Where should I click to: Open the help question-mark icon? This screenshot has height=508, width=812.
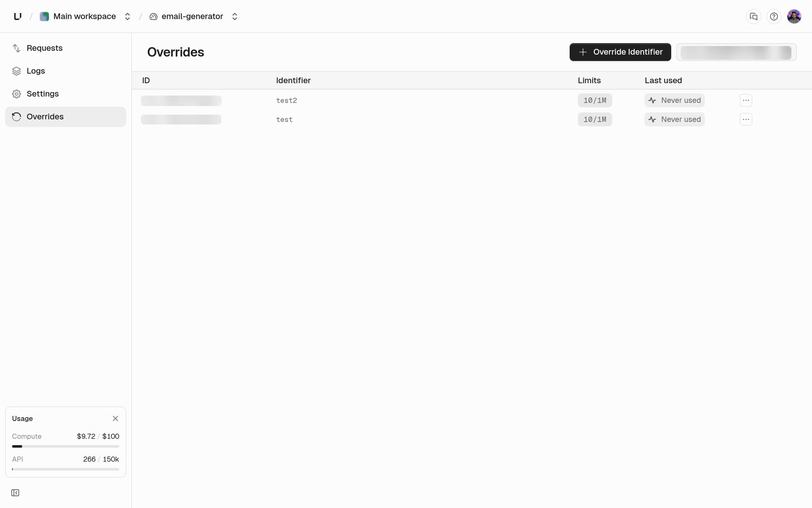pos(774,17)
